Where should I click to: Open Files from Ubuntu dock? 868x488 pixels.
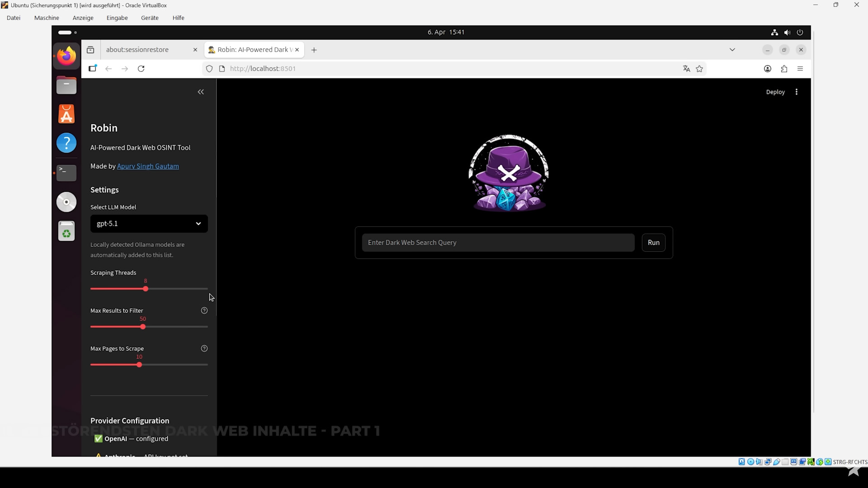coord(66,85)
